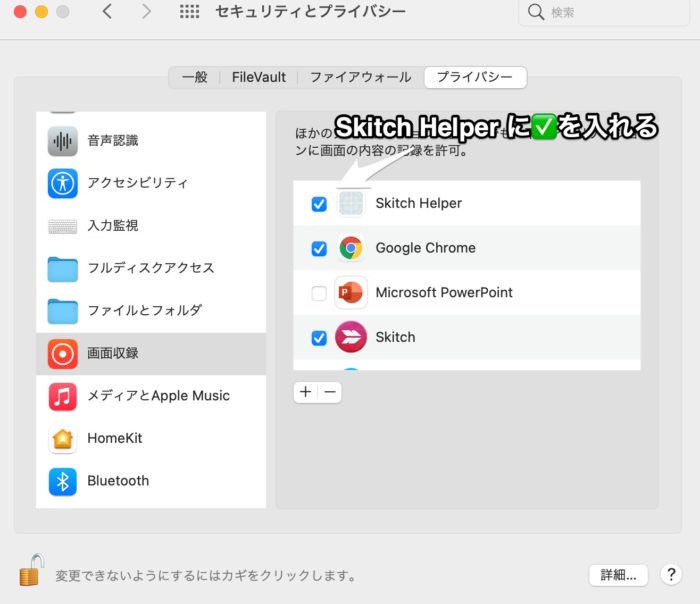Click the Microsoft PowerPoint app name
700x604 pixels.
pos(444,292)
